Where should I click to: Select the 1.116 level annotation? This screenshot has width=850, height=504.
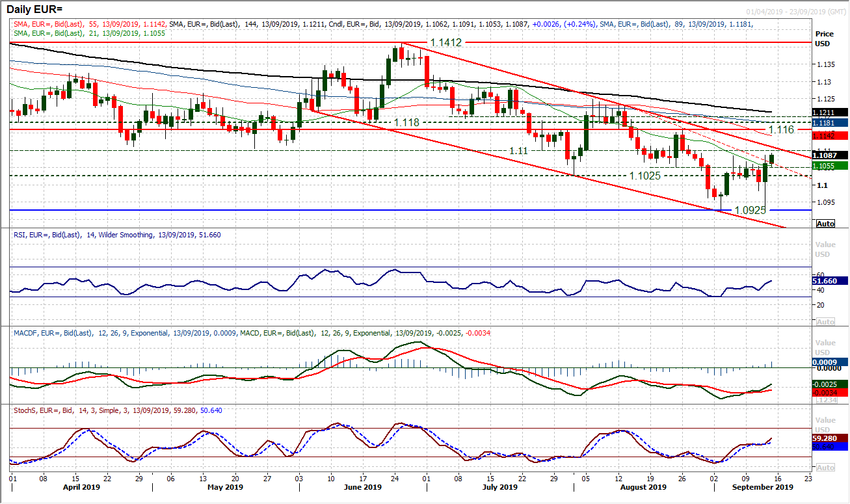[781, 130]
